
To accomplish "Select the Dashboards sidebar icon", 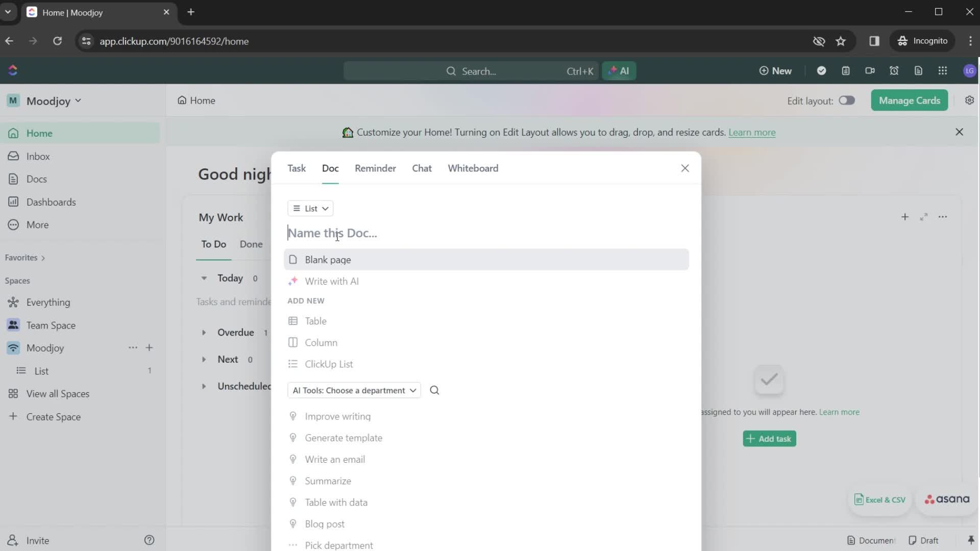I will 13,201.
